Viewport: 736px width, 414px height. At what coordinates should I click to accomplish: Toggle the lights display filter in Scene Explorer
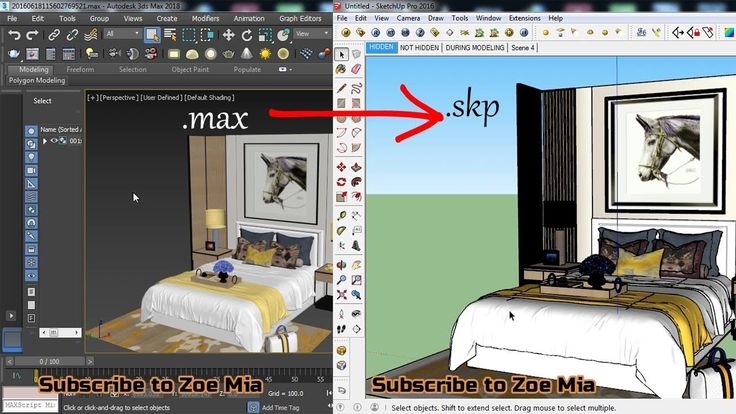tap(31, 157)
